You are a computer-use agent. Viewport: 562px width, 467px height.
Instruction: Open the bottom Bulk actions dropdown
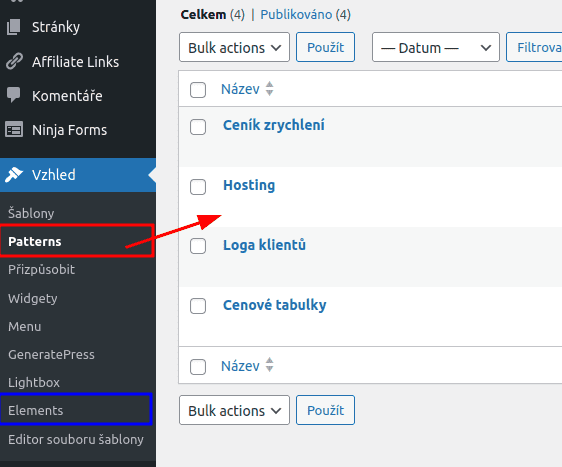click(x=234, y=410)
